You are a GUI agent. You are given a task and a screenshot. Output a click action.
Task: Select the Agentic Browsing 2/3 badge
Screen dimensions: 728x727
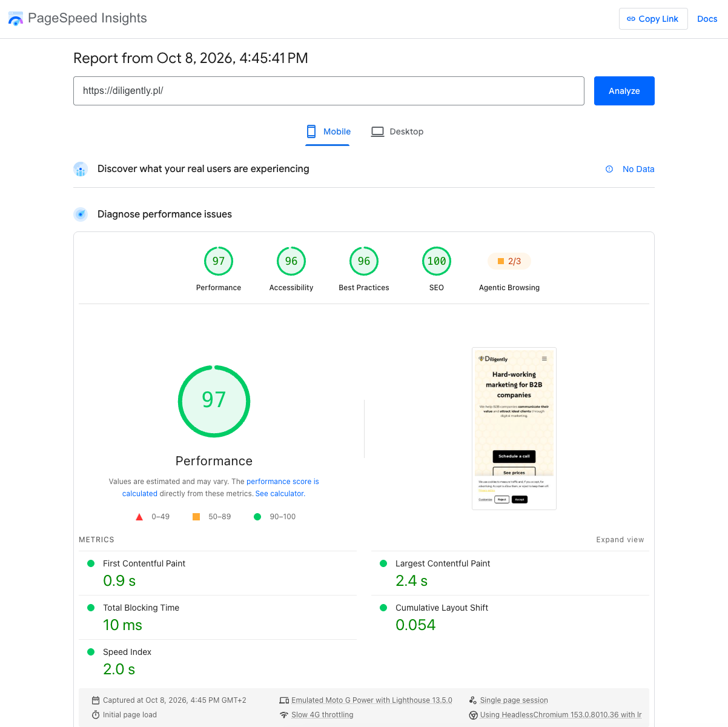[509, 261]
